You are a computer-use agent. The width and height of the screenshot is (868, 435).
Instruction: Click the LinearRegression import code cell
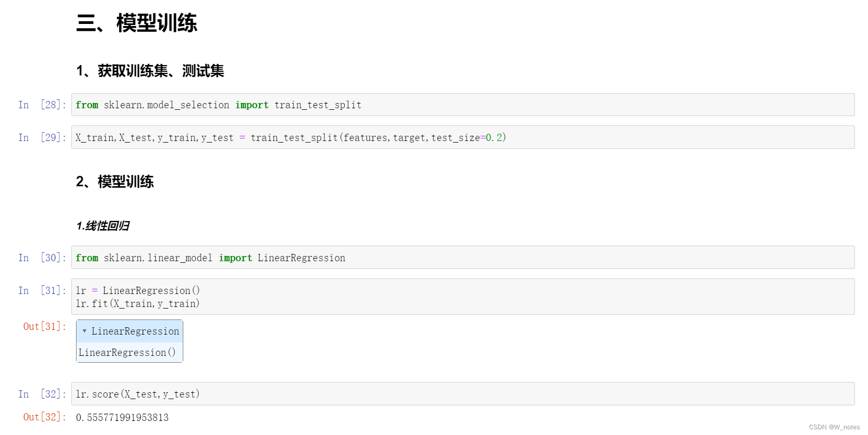coord(463,258)
